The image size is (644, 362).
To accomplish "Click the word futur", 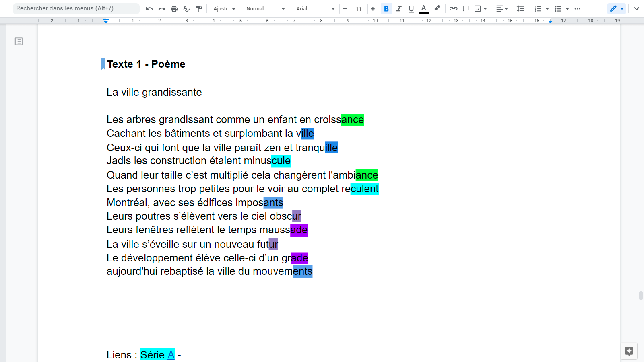I will 268,244.
